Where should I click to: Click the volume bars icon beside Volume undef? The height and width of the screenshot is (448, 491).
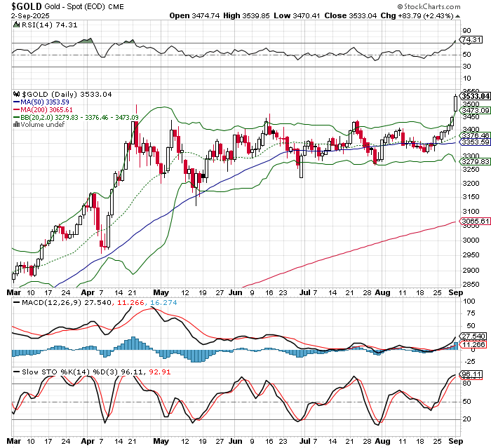(17, 125)
